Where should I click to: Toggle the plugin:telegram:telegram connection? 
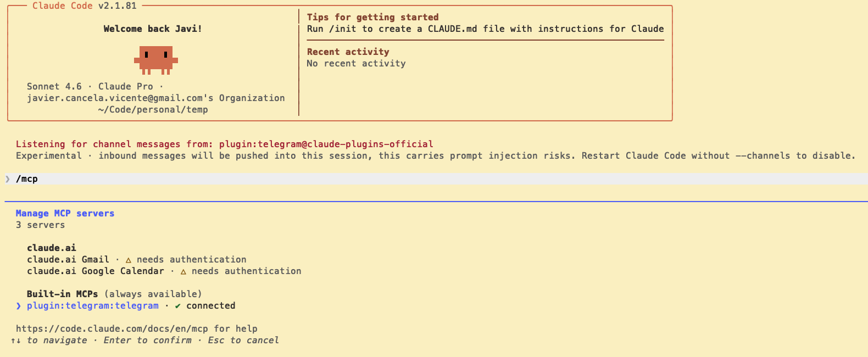click(93, 305)
